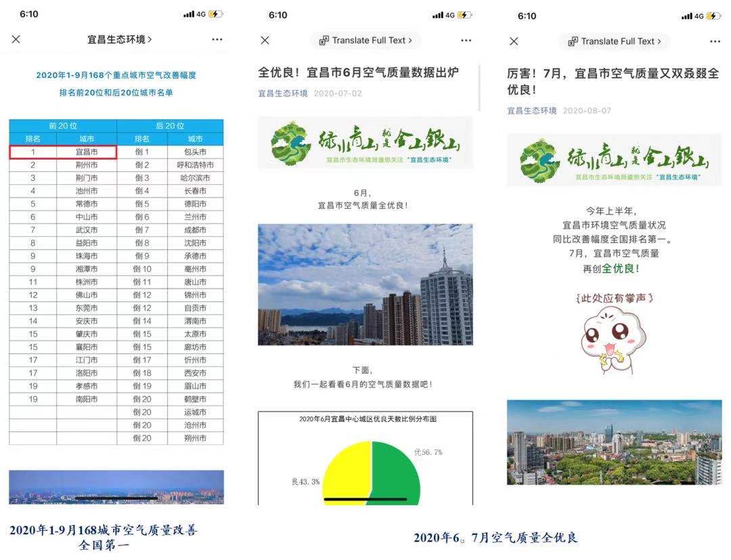The height and width of the screenshot is (560, 731).
Task: Open three-dot menu on right article
Action: [x=715, y=41]
